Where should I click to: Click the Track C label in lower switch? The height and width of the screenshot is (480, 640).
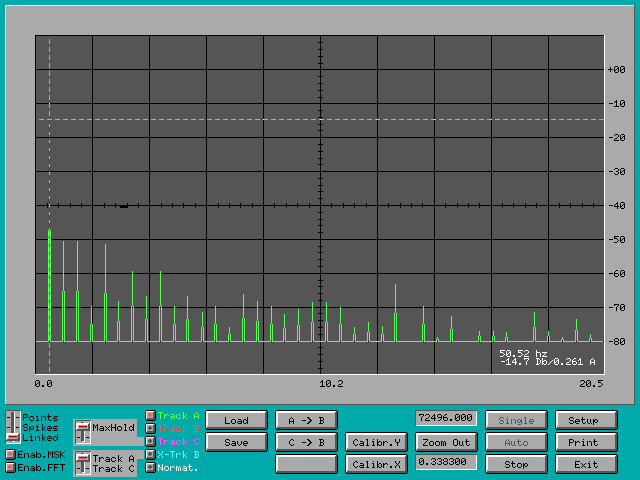[113, 469]
